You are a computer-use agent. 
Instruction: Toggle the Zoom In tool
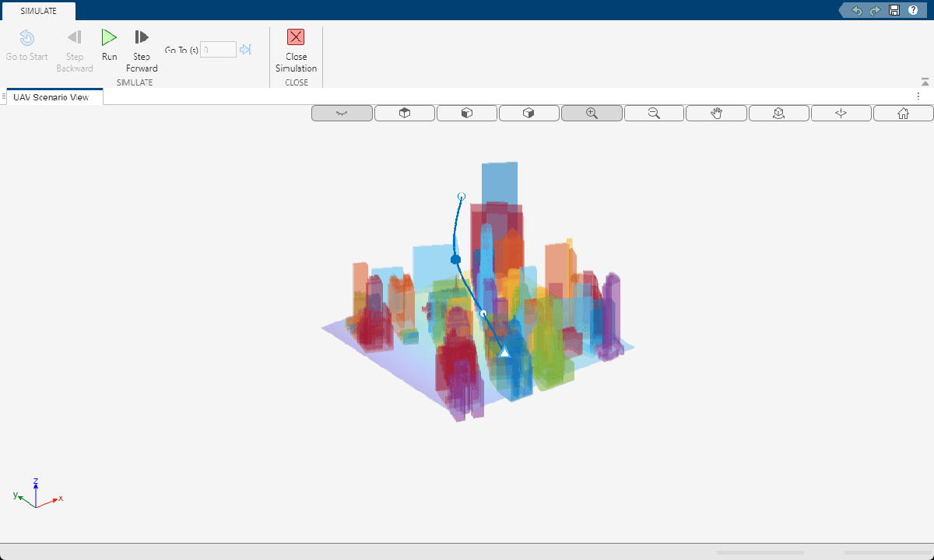click(592, 114)
